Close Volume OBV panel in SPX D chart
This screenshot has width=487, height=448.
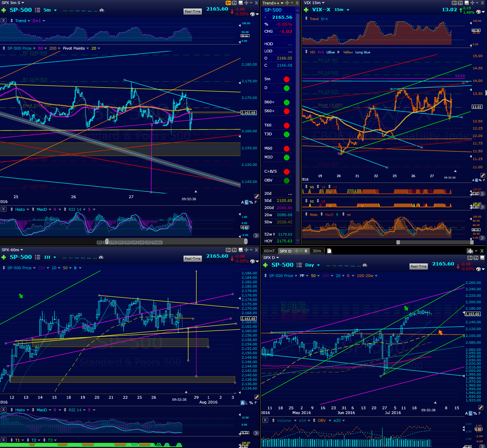point(265,420)
